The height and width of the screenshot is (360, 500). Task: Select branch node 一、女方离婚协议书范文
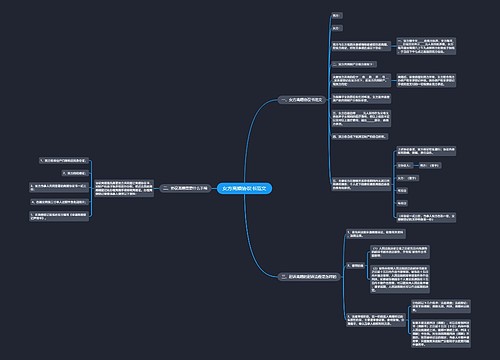[x=302, y=100]
